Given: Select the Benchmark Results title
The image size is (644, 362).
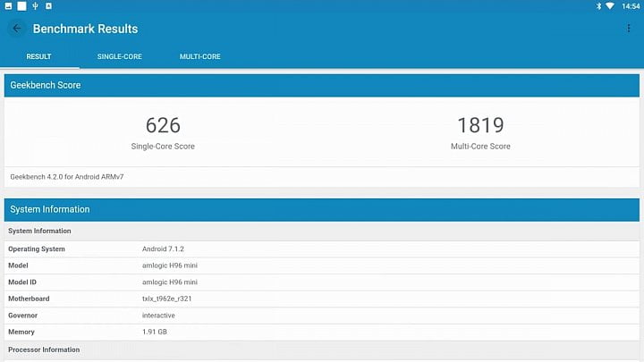Looking at the screenshot, I should 86,29.
